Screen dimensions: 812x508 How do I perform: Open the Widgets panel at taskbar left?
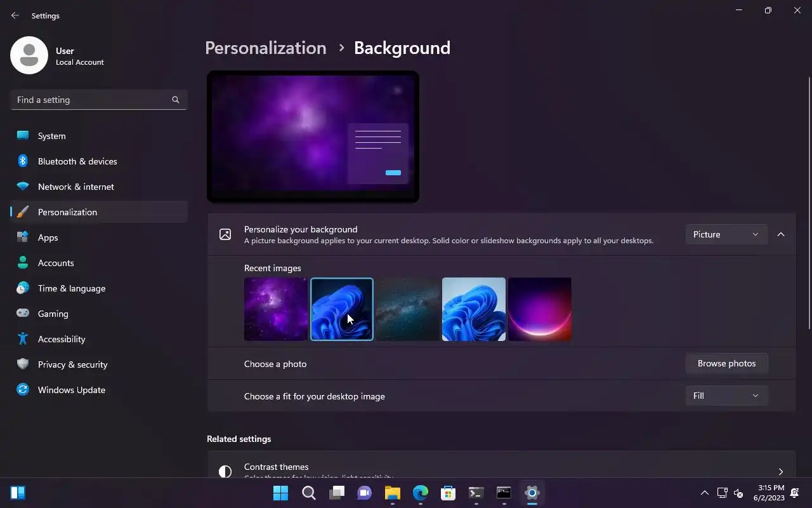point(18,493)
